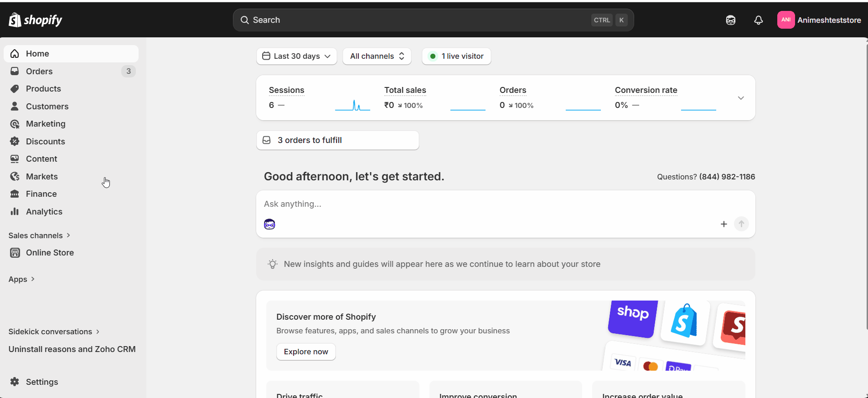Click the search magnifier icon
The height and width of the screenshot is (398, 868).
tap(245, 20)
